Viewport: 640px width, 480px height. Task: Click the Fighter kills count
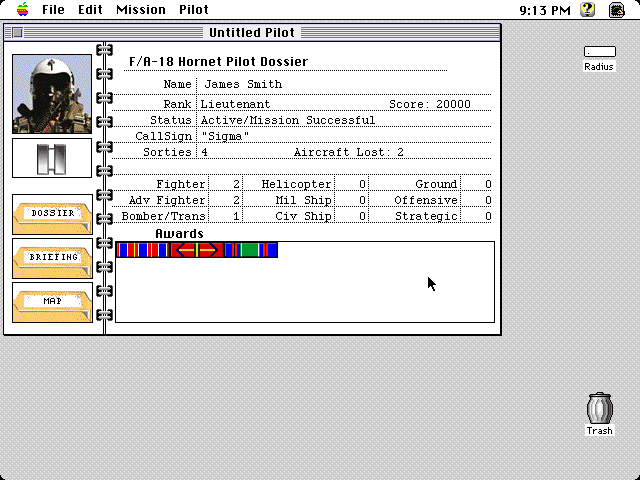pos(236,184)
